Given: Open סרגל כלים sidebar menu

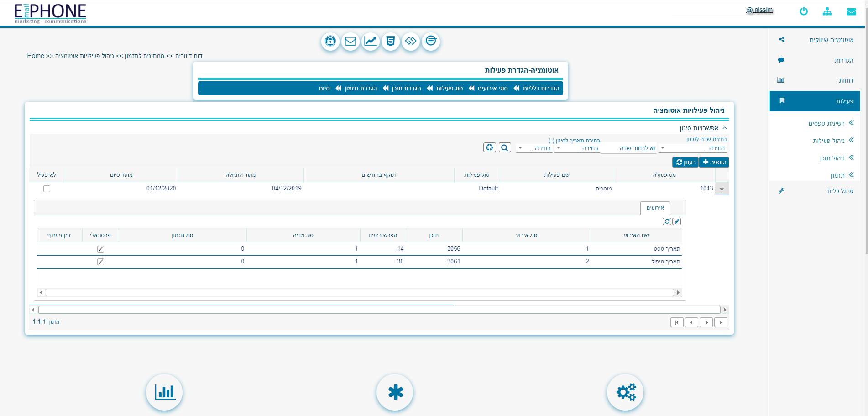Looking at the screenshot, I should 815,191.
